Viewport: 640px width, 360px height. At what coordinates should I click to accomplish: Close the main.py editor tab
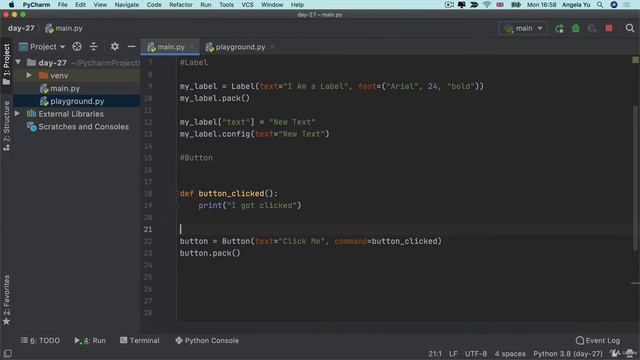(x=192, y=47)
